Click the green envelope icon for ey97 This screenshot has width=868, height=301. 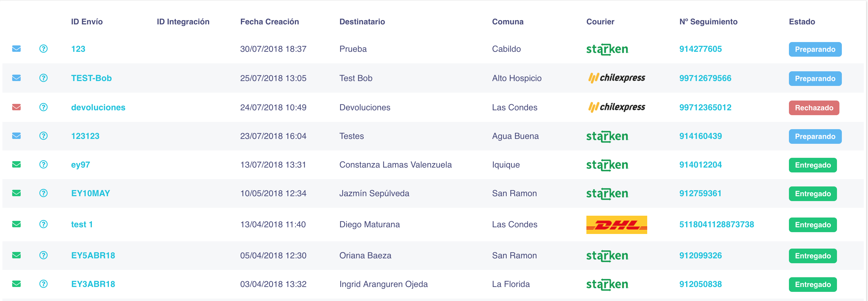(x=16, y=164)
